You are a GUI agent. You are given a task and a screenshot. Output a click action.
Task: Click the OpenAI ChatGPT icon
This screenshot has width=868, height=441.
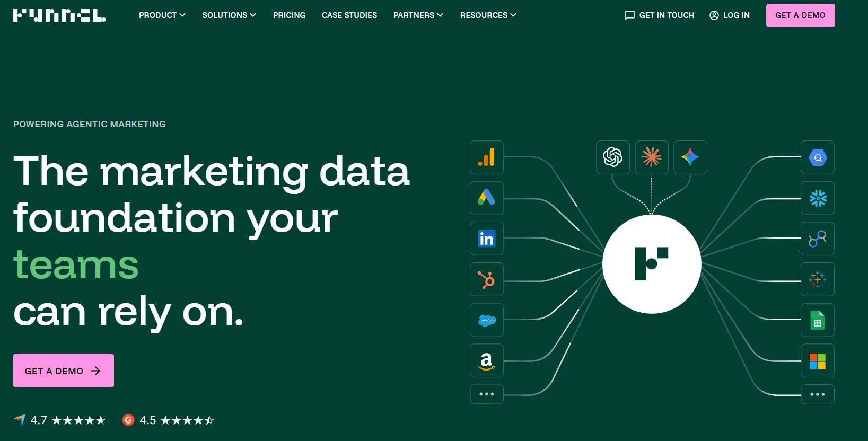[613, 157]
